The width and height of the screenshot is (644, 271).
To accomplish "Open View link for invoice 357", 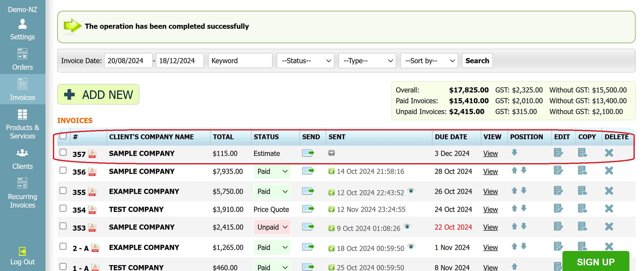I will [x=490, y=154].
